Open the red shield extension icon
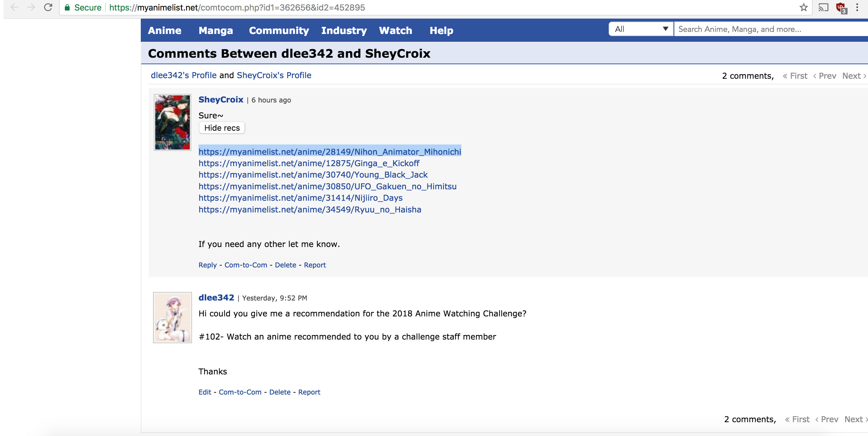 click(x=841, y=8)
